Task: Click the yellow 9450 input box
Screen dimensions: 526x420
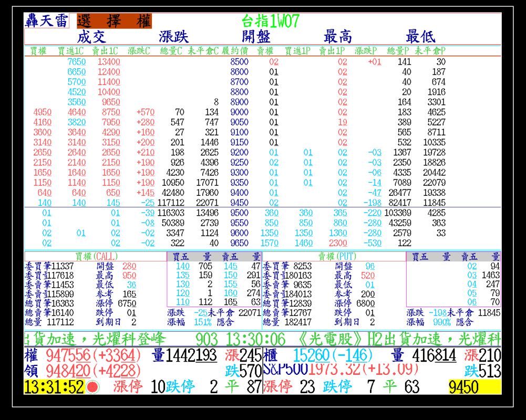Action: pos(474,387)
